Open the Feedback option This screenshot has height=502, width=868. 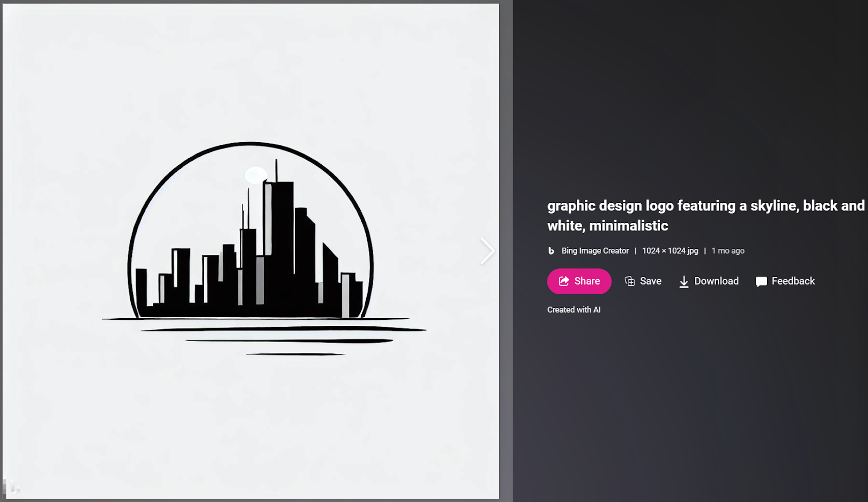tap(785, 281)
